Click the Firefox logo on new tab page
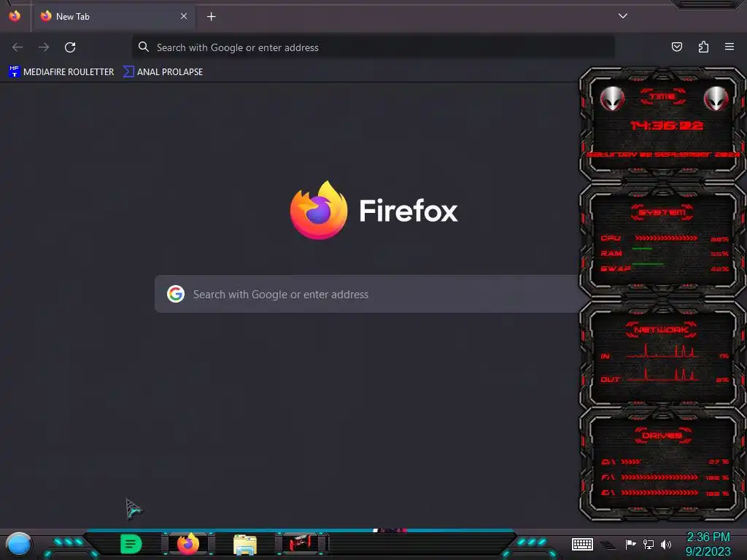Screen dimensions: 747x560 point(319,210)
